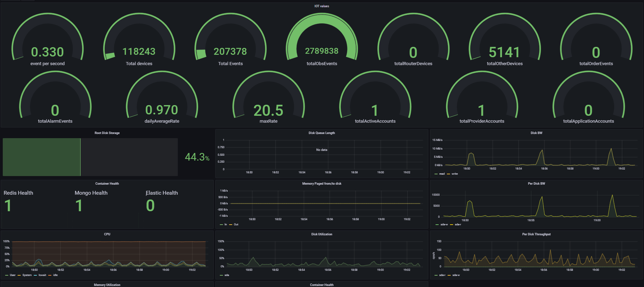Click the Iowait legend color swatch
Screen dimensions: 644x287
click(35, 275)
